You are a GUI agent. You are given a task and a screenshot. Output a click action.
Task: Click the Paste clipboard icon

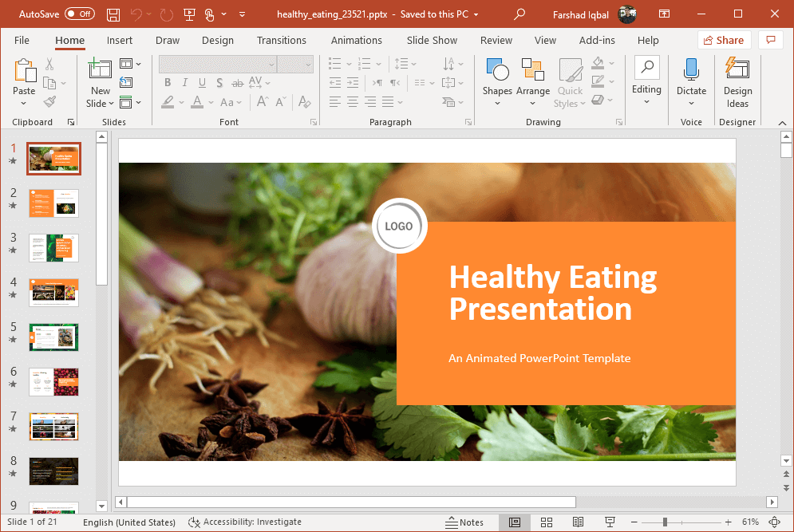[x=24, y=72]
